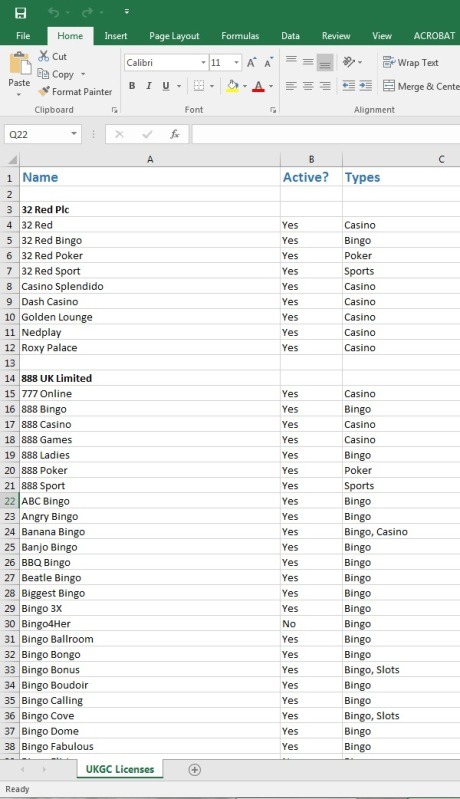Switch to the Formulas tab

coord(240,36)
